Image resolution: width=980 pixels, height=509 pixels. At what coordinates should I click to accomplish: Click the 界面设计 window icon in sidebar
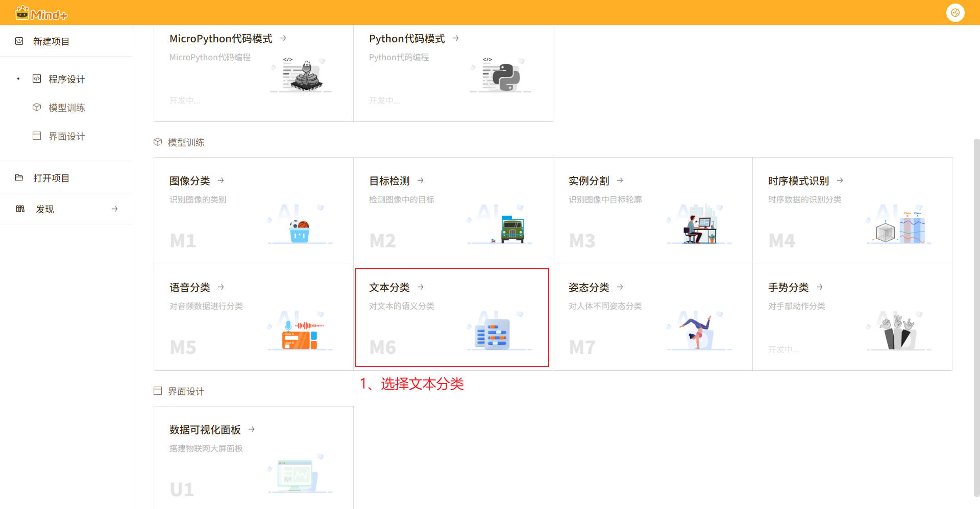pyautogui.click(x=37, y=136)
